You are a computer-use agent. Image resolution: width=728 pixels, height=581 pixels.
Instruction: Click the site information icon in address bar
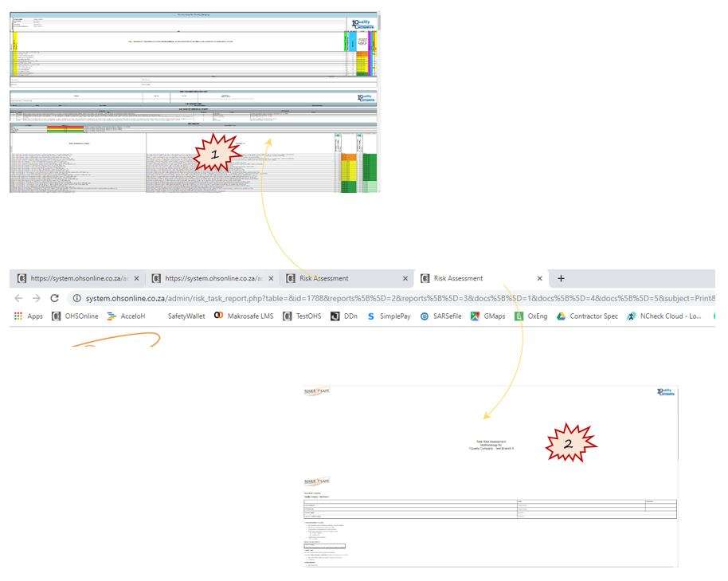coord(77,298)
